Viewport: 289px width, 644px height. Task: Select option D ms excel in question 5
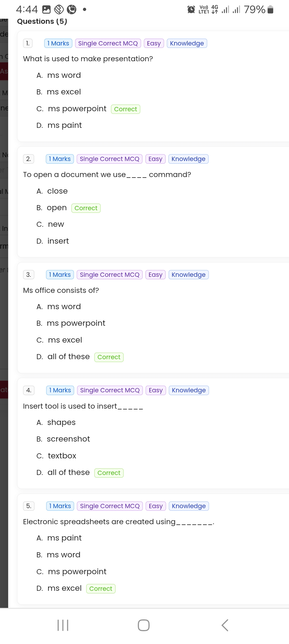[x=59, y=588]
